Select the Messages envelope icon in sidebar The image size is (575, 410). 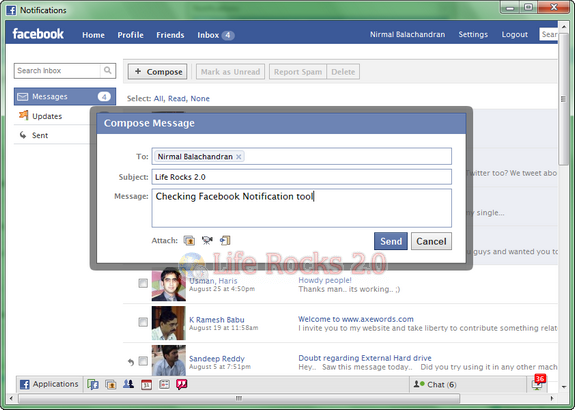pyautogui.click(x=23, y=96)
